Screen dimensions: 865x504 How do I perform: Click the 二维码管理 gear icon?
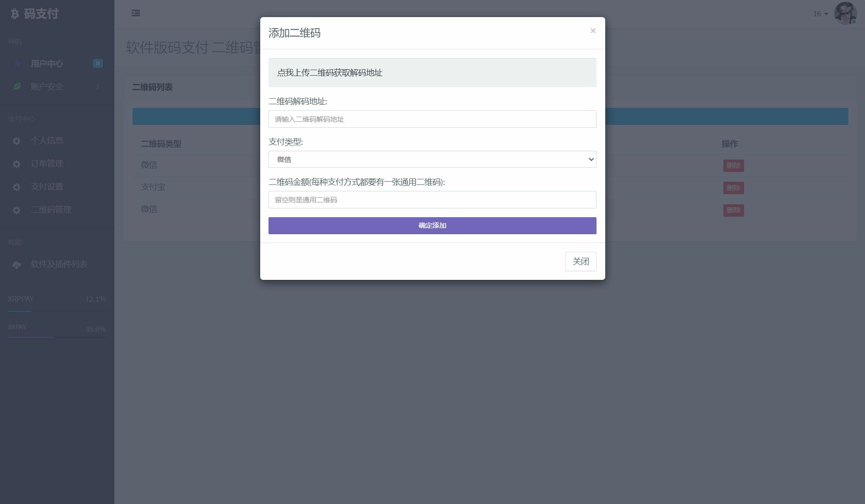tap(17, 210)
